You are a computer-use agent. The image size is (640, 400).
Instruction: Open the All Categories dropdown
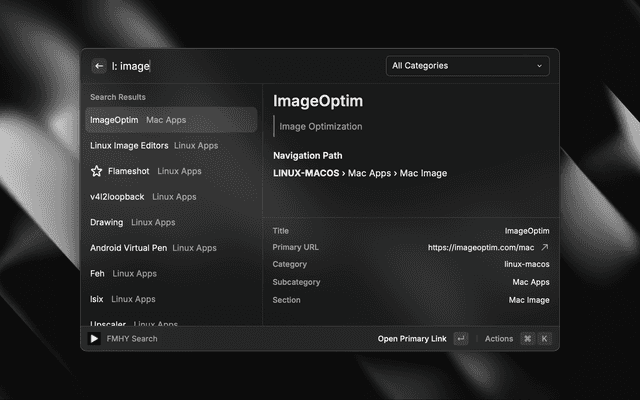coord(468,66)
